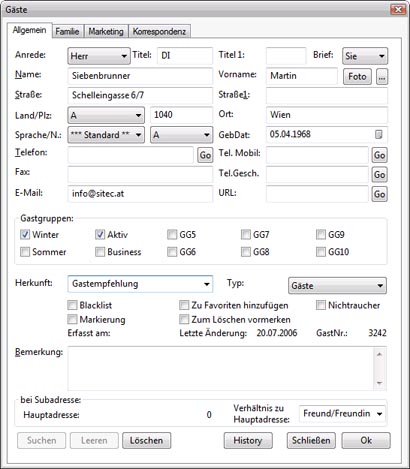Click the Foto button
This screenshot has width=410, height=469.
click(x=357, y=77)
